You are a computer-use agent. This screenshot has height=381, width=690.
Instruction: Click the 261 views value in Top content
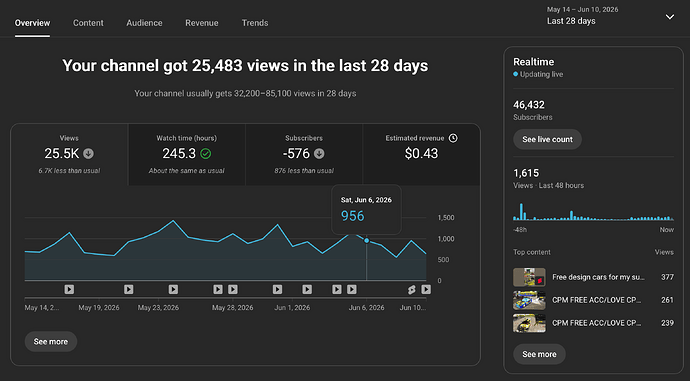point(667,300)
